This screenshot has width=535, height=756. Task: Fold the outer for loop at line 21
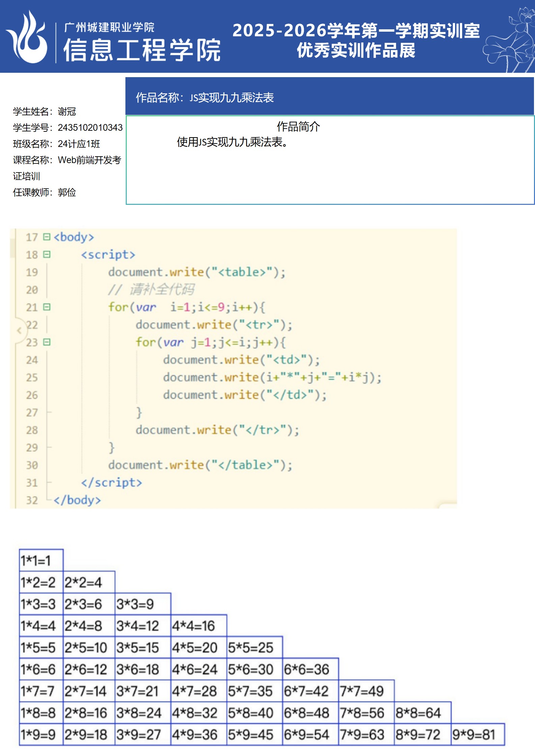click(x=47, y=307)
